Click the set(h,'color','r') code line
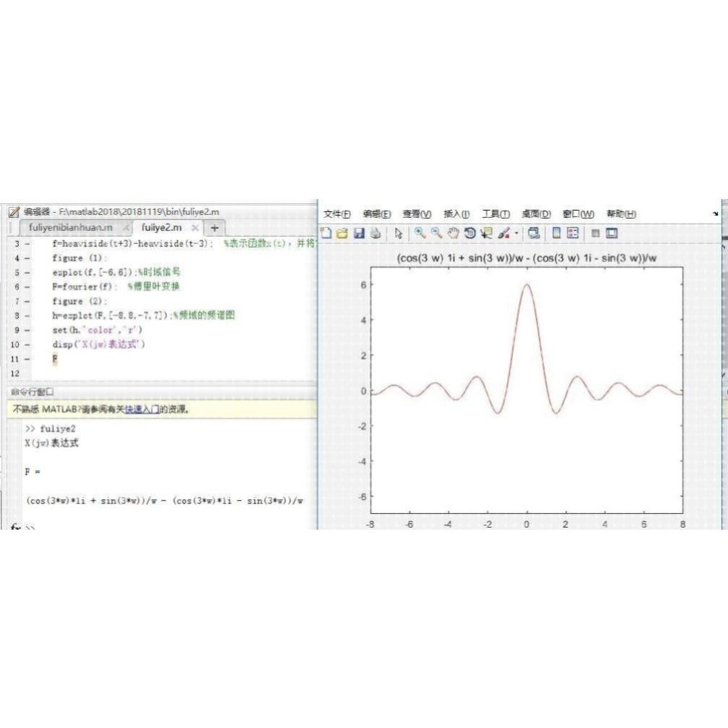This screenshot has width=728, height=728. coord(98,330)
